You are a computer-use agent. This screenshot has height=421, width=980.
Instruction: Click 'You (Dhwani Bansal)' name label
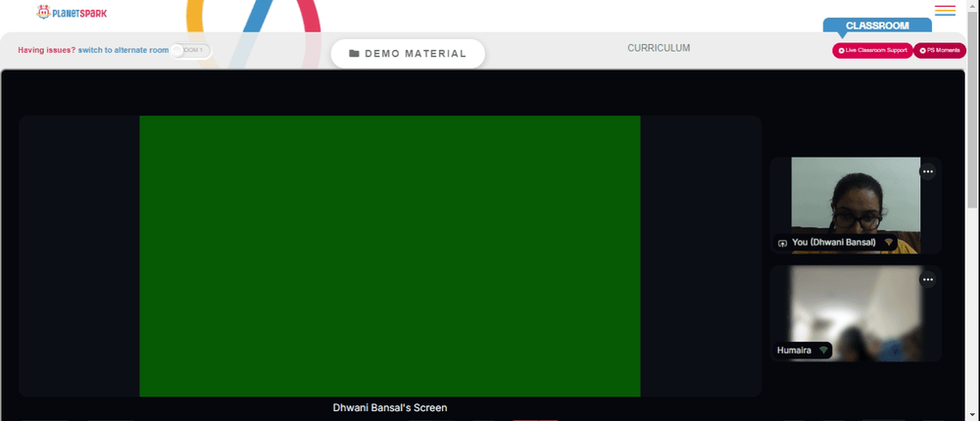[834, 243]
